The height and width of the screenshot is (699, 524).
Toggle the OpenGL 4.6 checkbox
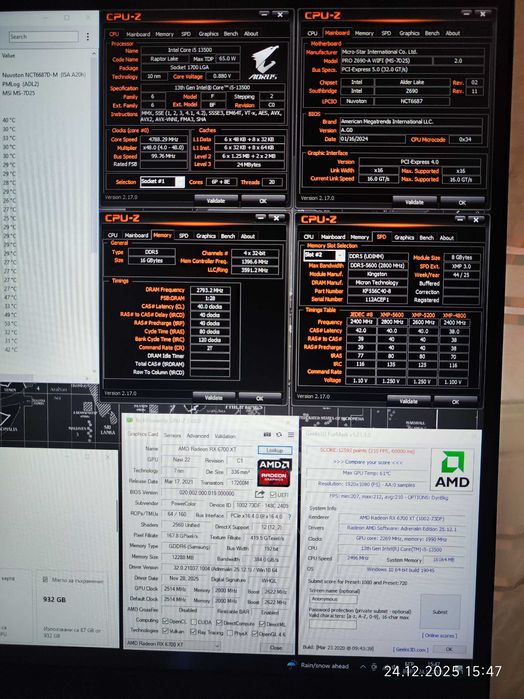coord(255,633)
